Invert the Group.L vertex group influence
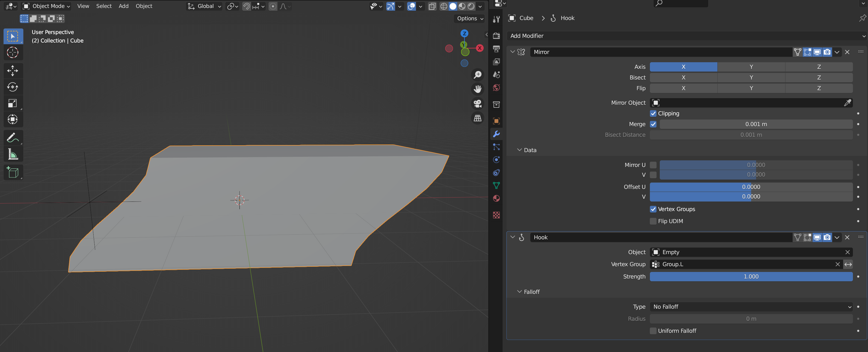Viewport: 868px width, 352px height. 848,265
